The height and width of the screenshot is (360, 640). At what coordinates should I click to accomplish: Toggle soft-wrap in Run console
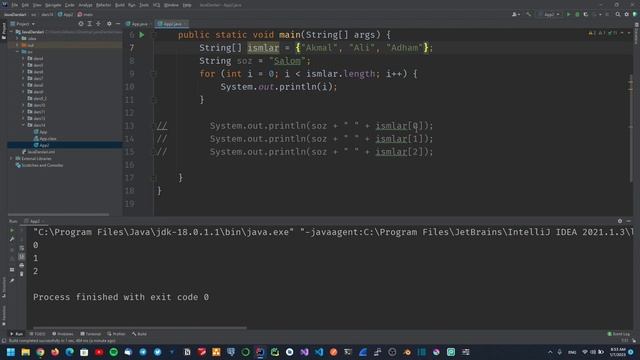[x=22, y=248]
